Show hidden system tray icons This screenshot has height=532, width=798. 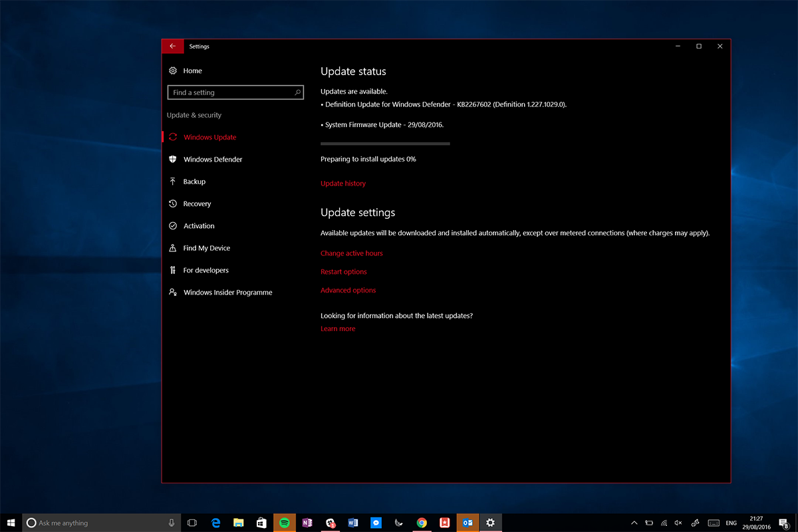pos(634,523)
